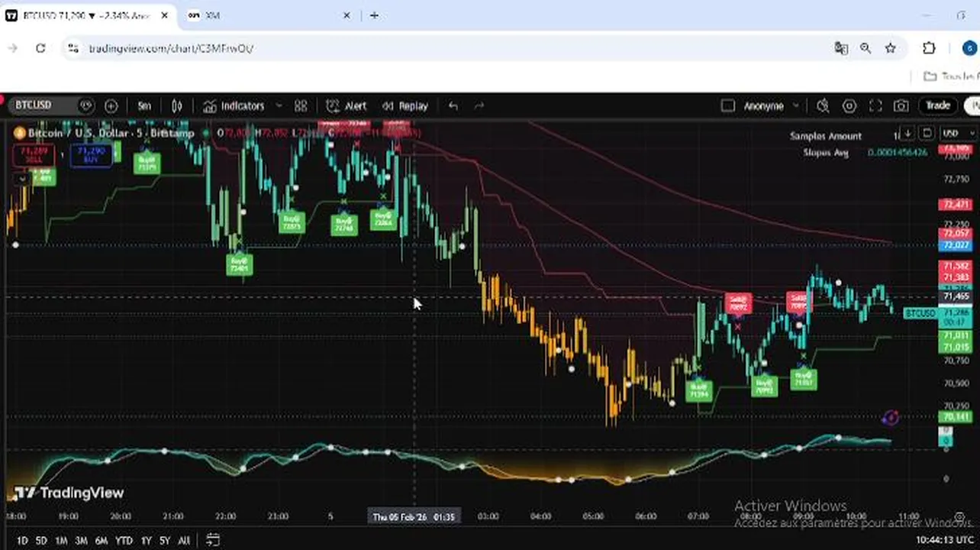Undo the last chart action

tap(453, 106)
